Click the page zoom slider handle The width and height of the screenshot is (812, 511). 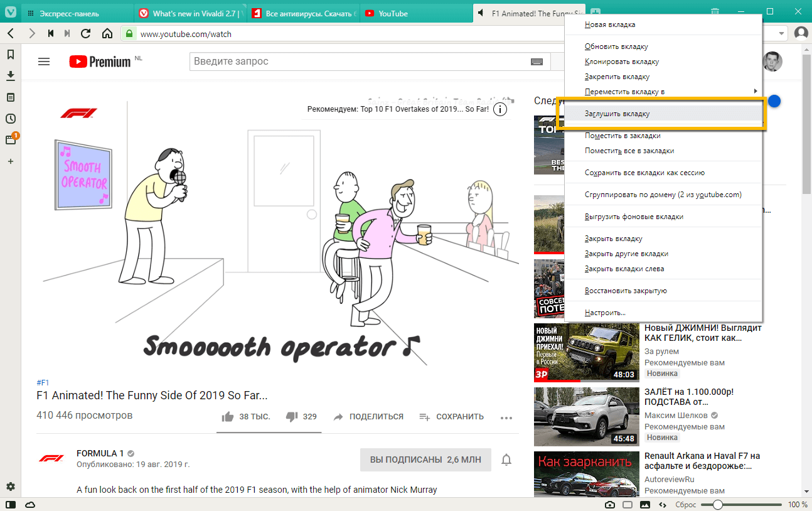[x=717, y=505]
